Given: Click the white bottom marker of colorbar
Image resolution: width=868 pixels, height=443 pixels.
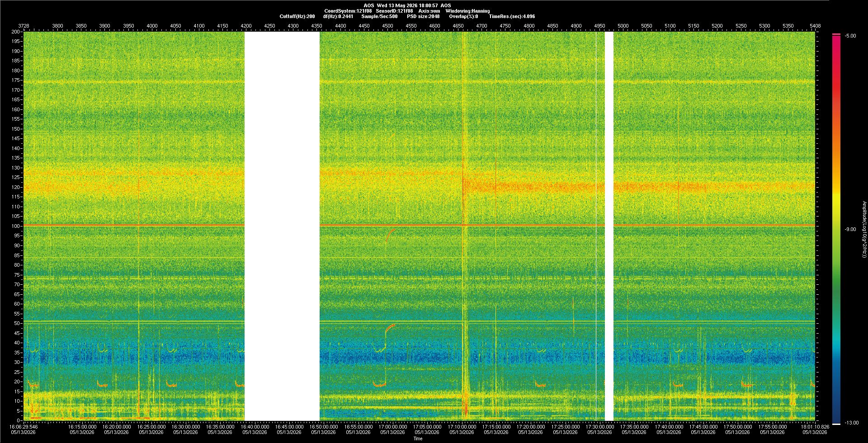Looking at the screenshot, I should [x=836, y=424].
